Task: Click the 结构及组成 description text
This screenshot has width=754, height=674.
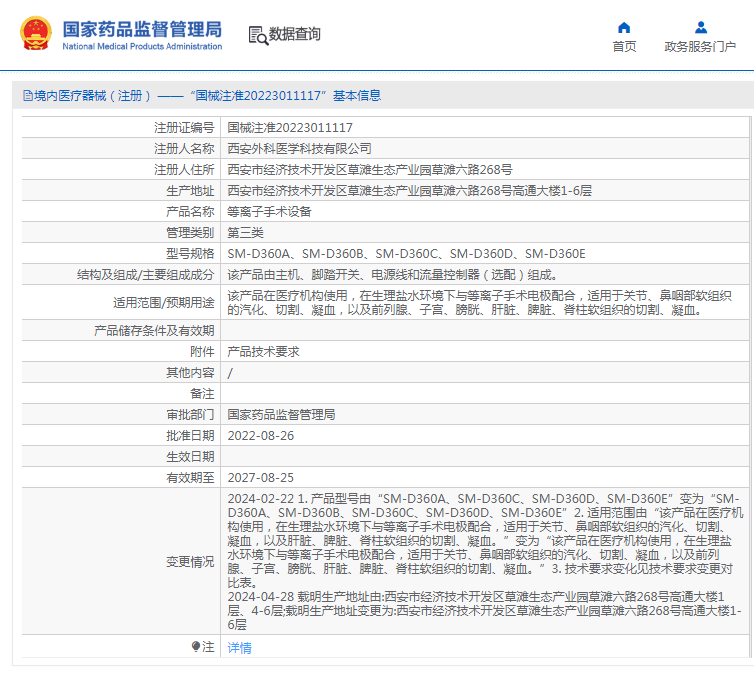Action: 392,275
